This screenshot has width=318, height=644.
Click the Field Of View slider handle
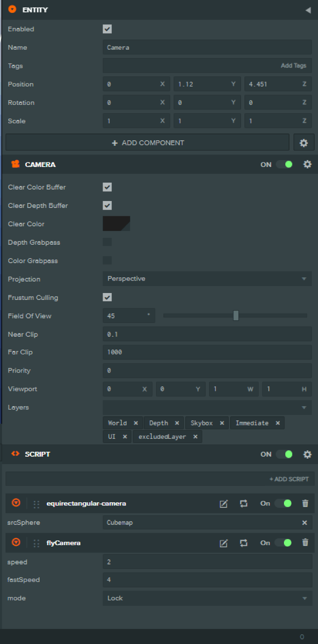(236, 316)
